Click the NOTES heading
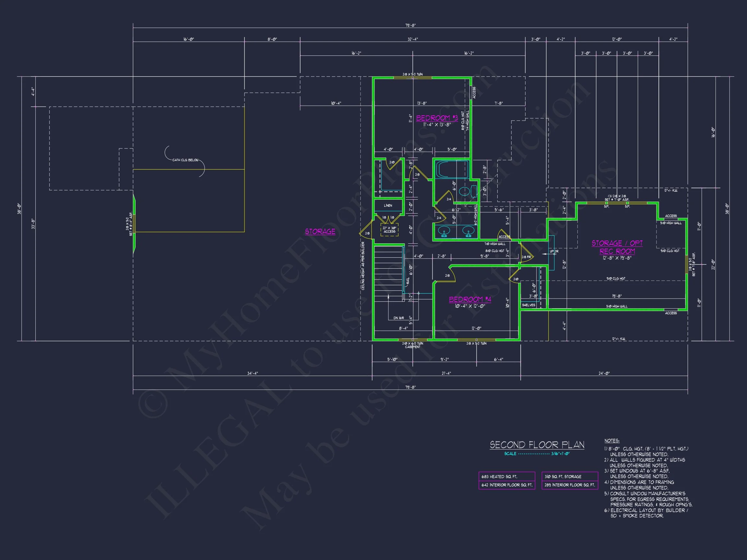Screen dimensions: 747x560 pyautogui.click(x=611, y=441)
